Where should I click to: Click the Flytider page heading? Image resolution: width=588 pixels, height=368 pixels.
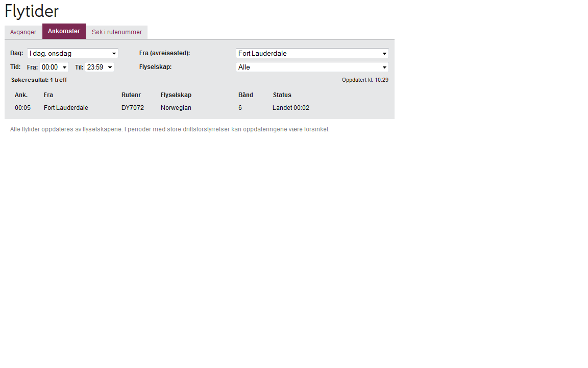pyautogui.click(x=32, y=11)
